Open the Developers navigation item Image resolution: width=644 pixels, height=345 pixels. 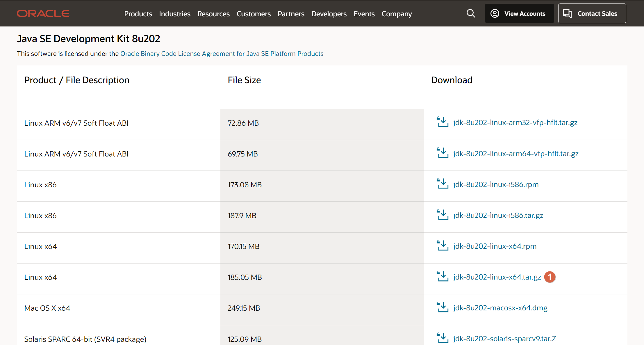329,14
